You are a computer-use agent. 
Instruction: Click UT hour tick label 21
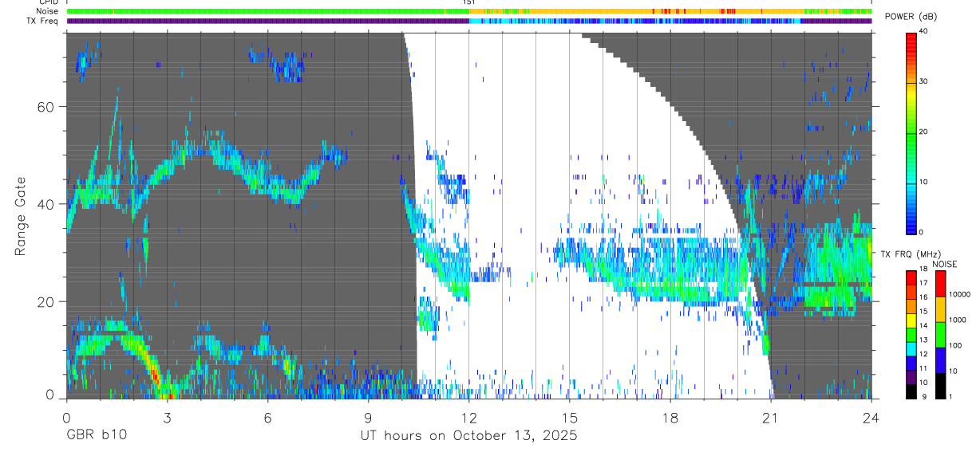pyautogui.click(x=771, y=418)
